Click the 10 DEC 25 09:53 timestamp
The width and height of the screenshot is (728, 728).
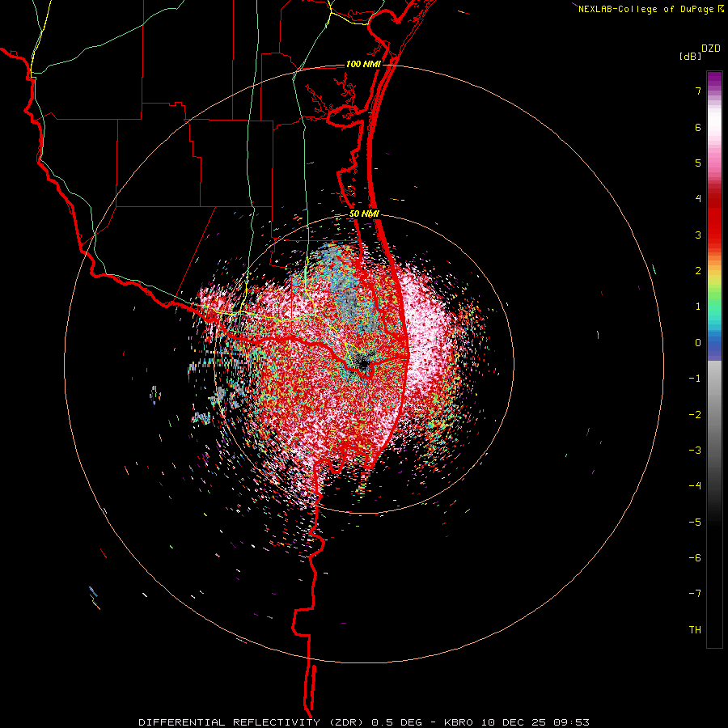tap(535, 722)
